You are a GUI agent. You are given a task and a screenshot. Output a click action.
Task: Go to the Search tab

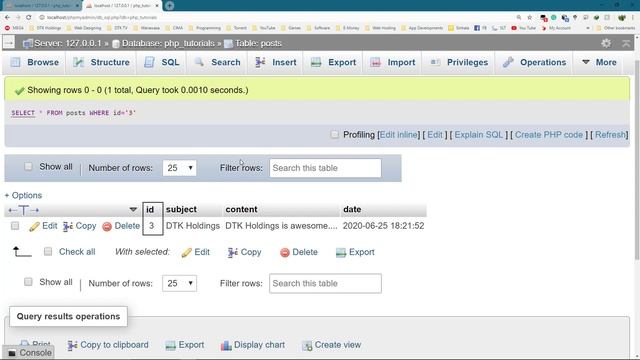(217, 62)
